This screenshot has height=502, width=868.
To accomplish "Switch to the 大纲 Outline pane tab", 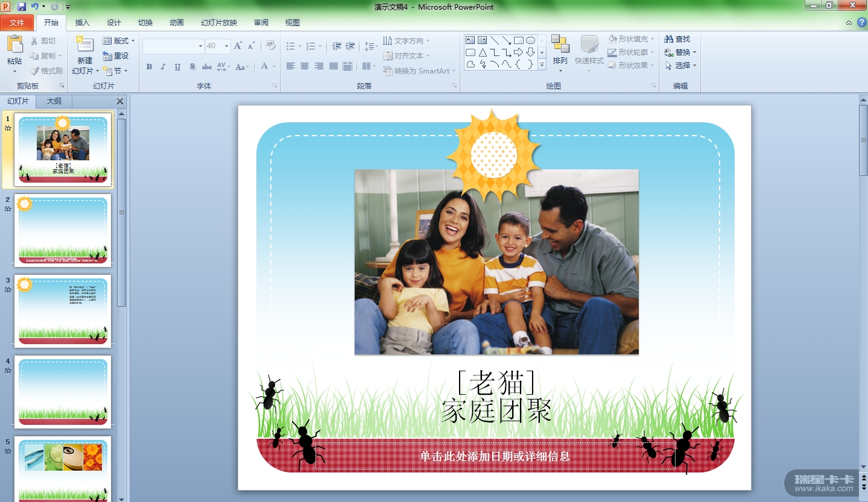I will coord(54,101).
